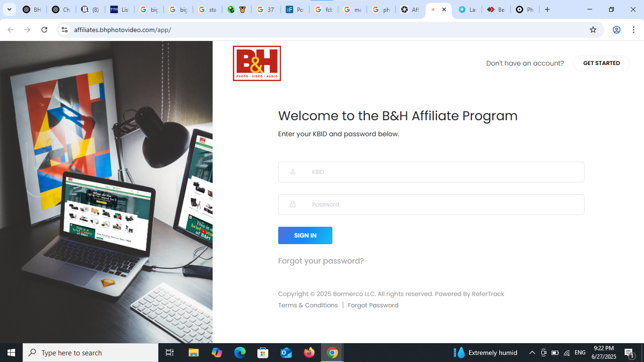Click the Chrome taskbar icon
The width and height of the screenshot is (644, 362).
332,353
